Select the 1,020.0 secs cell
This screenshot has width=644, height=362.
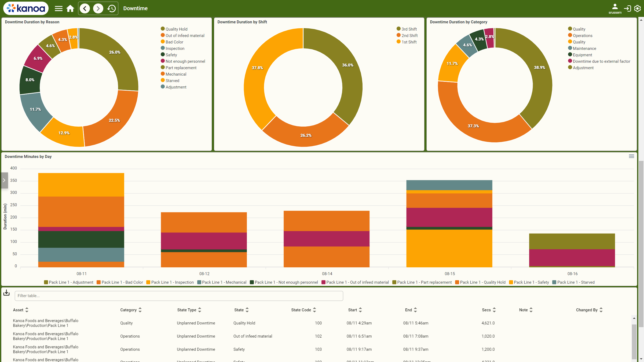[488, 336]
